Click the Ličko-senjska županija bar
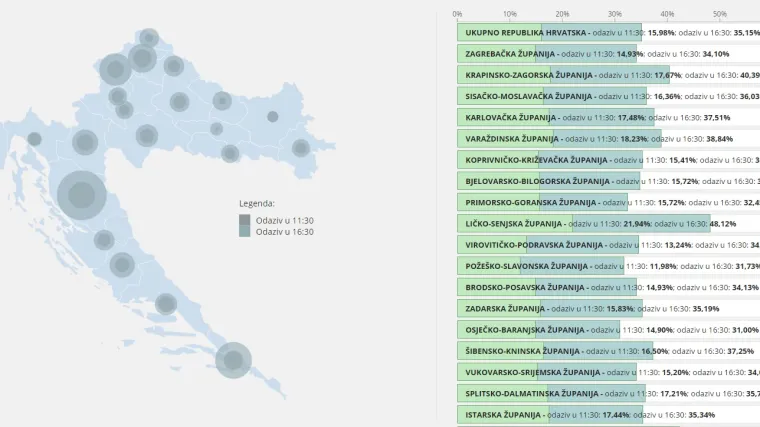 click(584, 223)
